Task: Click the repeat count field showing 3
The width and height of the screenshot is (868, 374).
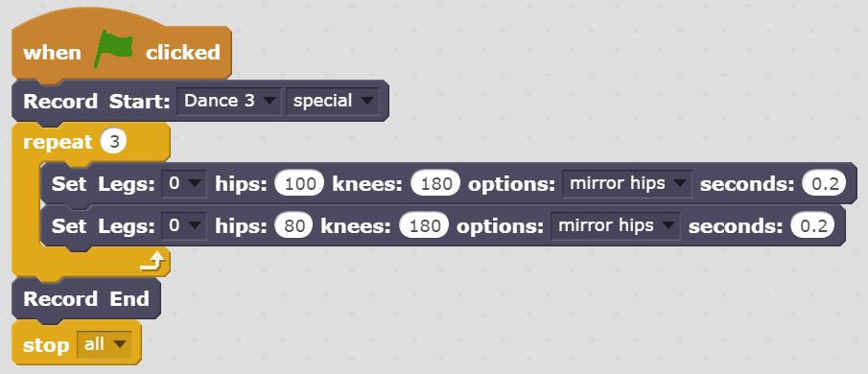Action: pos(113,142)
